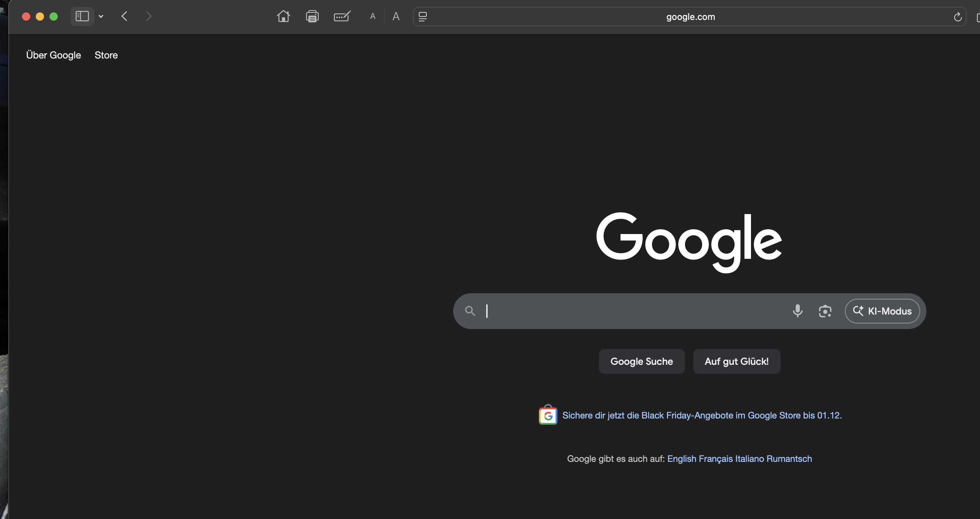Toggle the Safari sidebar
Viewport: 980px width, 519px height.
point(82,17)
